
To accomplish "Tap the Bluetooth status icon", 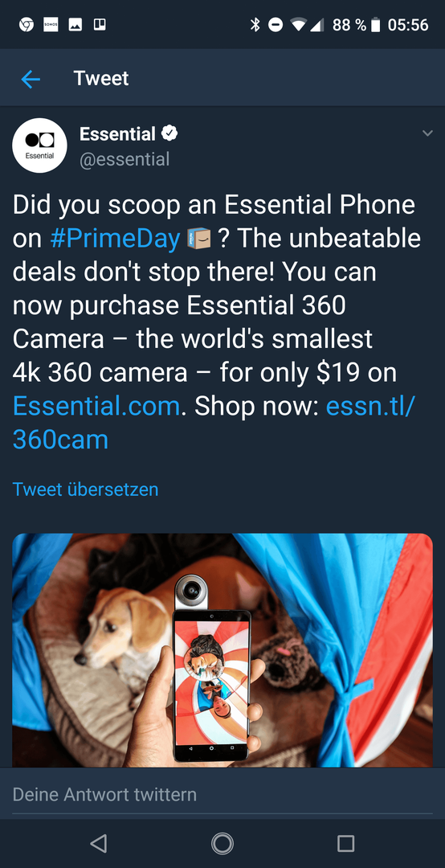I will [x=255, y=25].
